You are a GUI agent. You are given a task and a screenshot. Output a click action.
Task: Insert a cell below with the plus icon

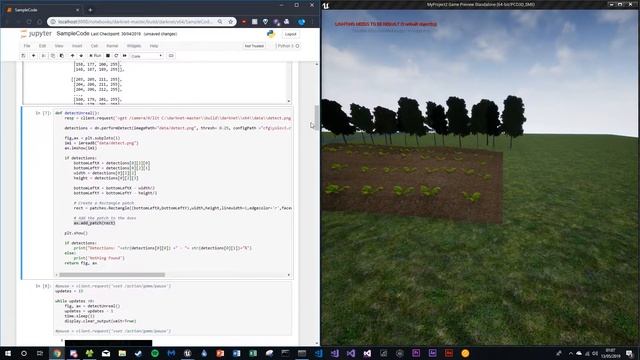point(33,56)
